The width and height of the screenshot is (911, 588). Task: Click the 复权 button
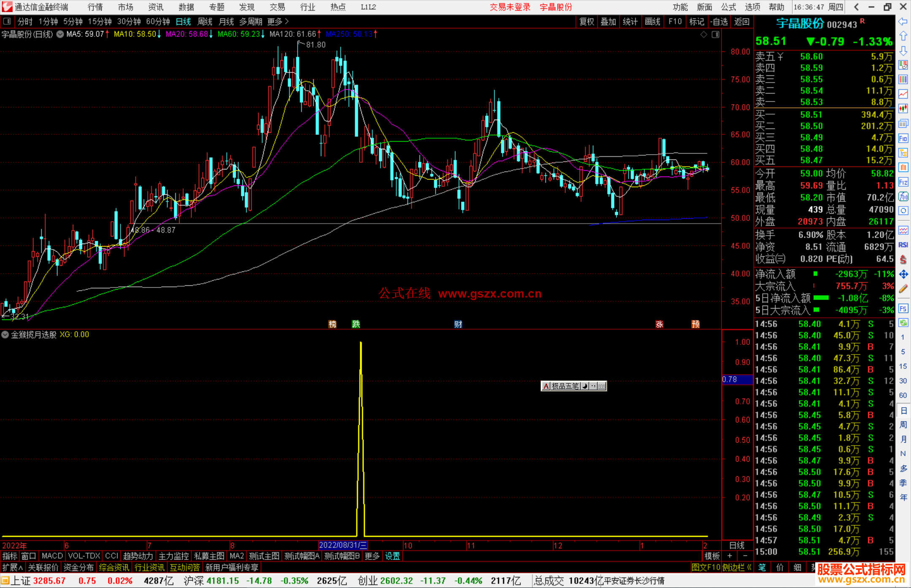[586, 21]
